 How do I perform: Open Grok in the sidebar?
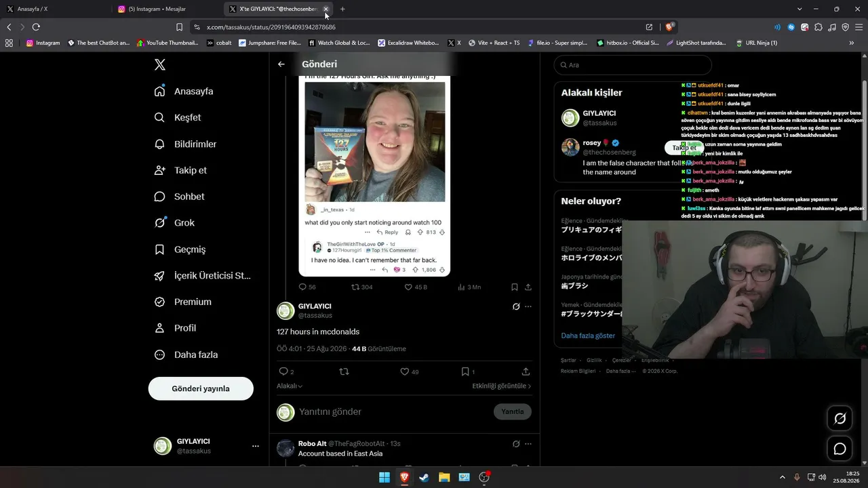[x=174, y=223]
